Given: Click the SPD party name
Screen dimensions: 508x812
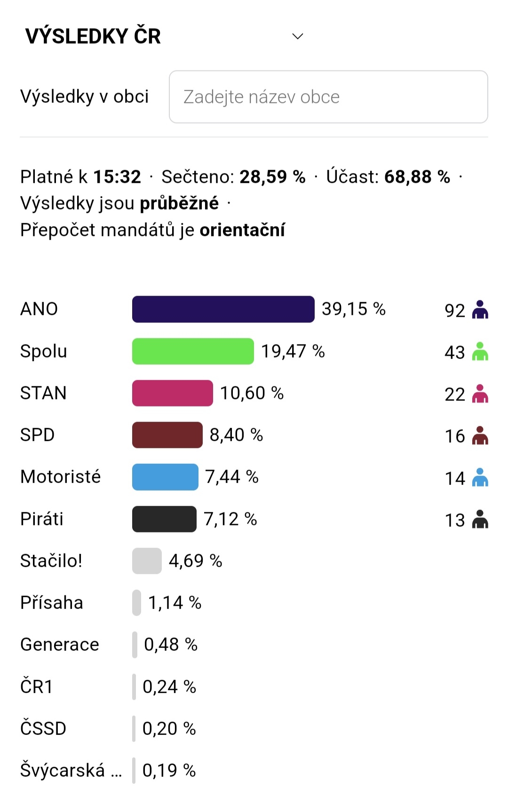Looking at the screenshot, I should click(x=38, y=435).
